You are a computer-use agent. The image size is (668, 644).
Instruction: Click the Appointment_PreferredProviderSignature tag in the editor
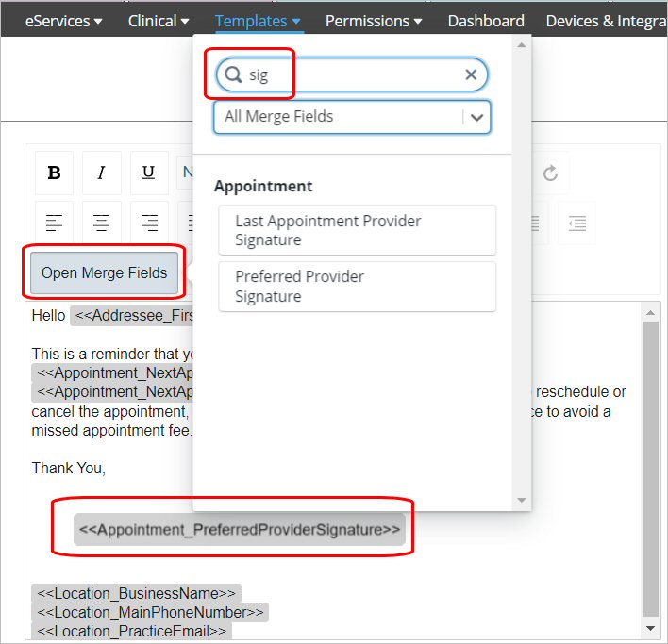(240, 530)
